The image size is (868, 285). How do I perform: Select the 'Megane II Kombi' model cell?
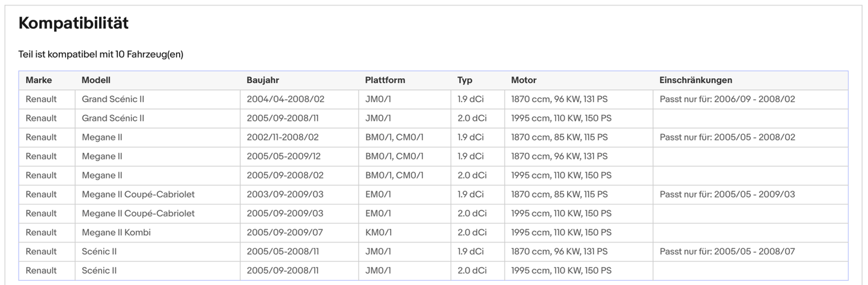point(116,232)
